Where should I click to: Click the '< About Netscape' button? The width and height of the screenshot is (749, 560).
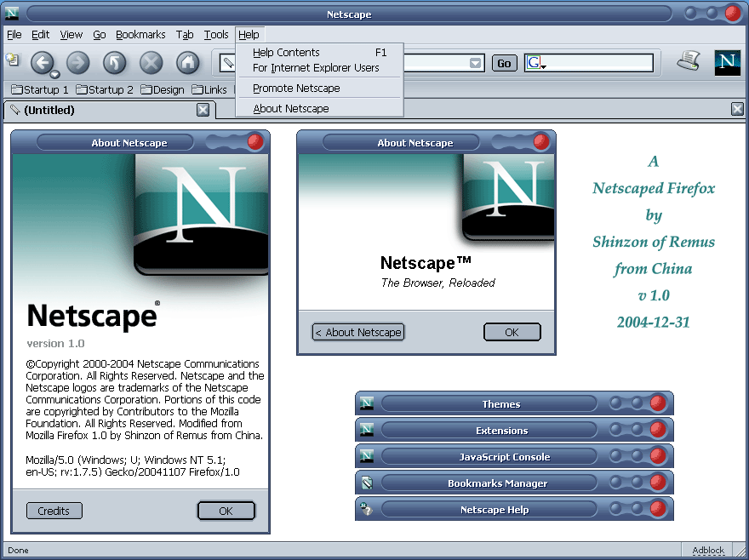pos(358,332)
